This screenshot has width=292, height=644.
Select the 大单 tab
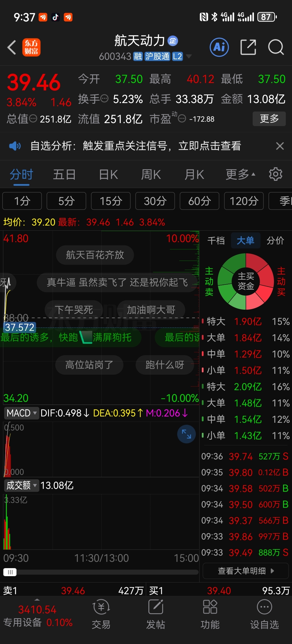point(246,240)
